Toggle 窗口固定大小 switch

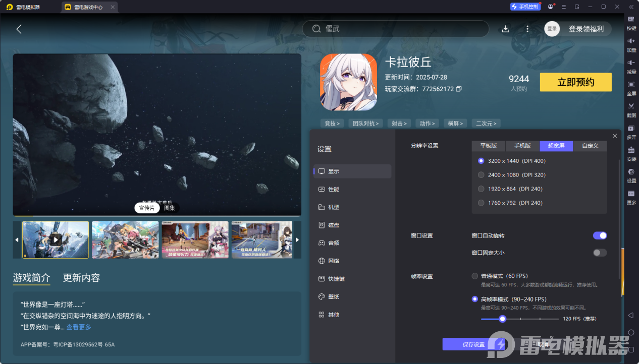[x=600, y=253]
